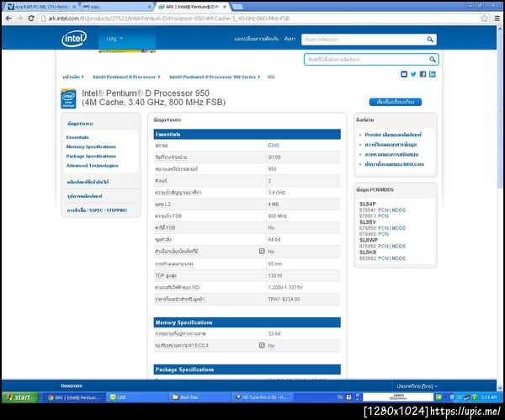Viewport: 505px width, 420px height.
Task: Switch to the first RAM PC-NB tab
Action: tap(40, 7)
